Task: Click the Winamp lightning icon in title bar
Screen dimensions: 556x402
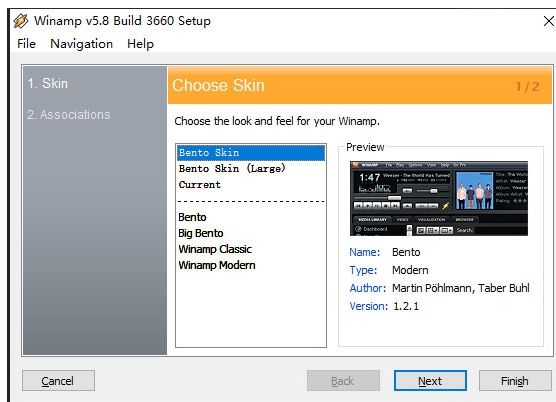Action: point(21,21)
